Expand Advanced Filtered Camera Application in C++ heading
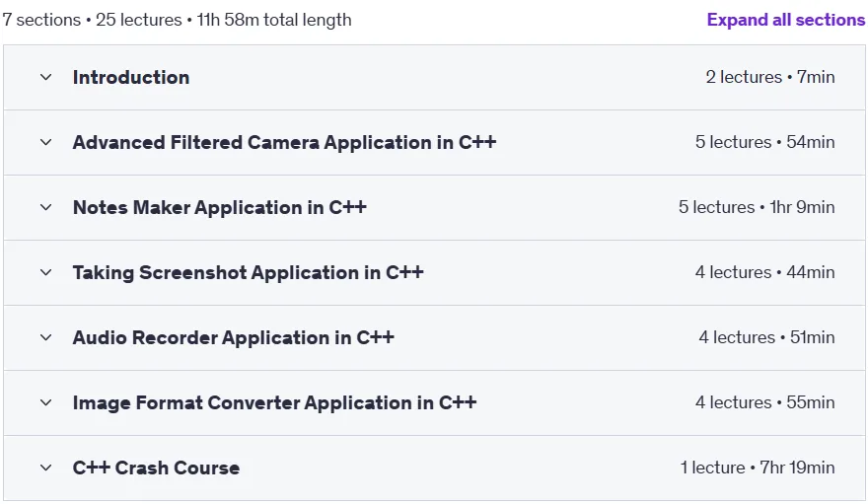 [284, 142]
